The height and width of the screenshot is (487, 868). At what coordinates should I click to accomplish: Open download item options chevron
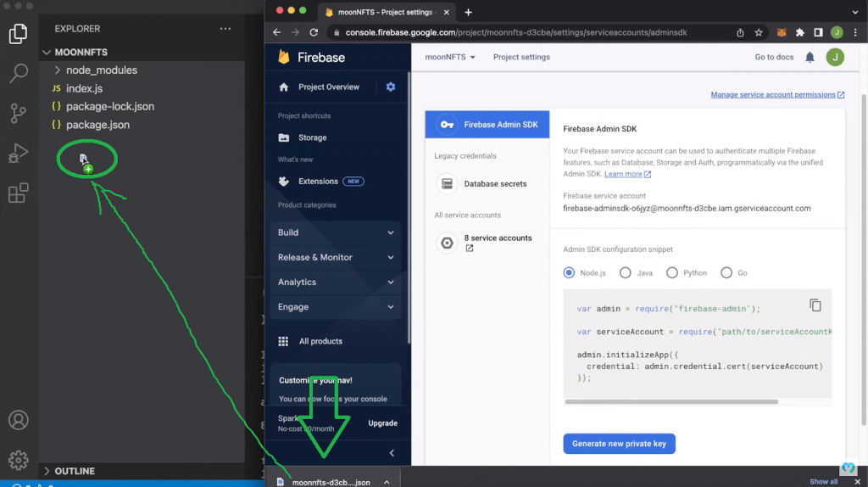click(x=387, y=482)
